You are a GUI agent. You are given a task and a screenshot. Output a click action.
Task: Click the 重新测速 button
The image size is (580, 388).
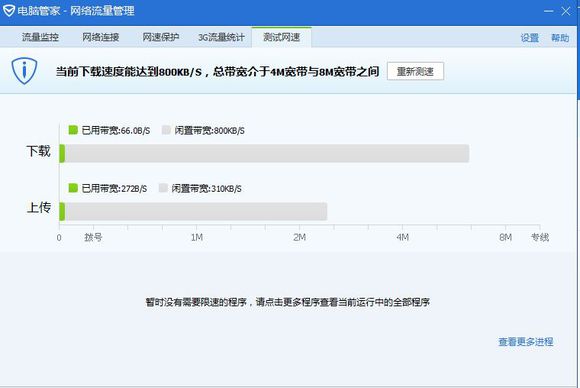pos(415,71)
